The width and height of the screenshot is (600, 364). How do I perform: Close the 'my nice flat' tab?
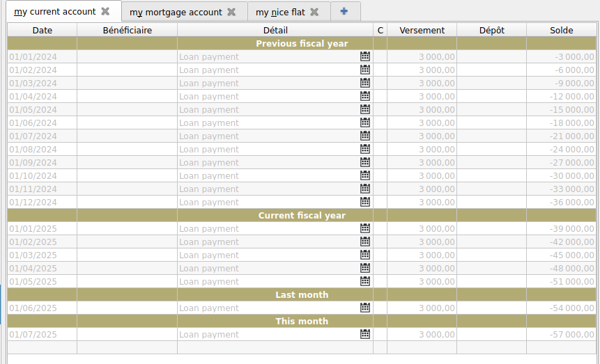pyautogui.click(x=314, y=12)
